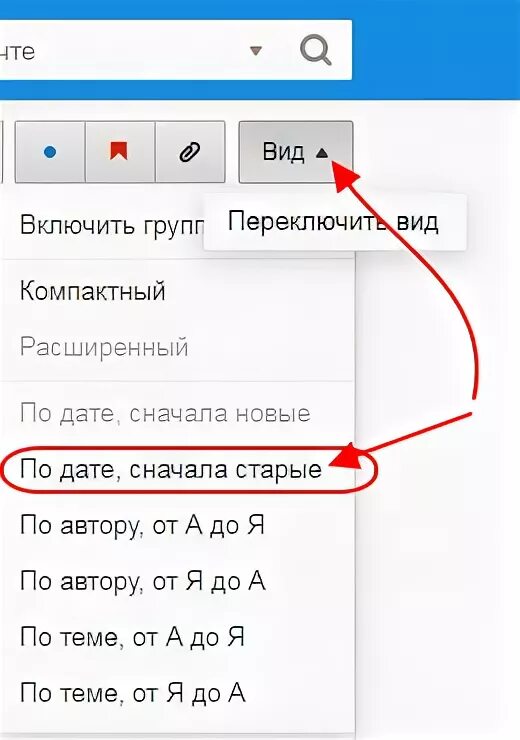This screenshot has height=740, width=520.
Task: Sort by По теме, от Я до А
Action: pos(133,693)
